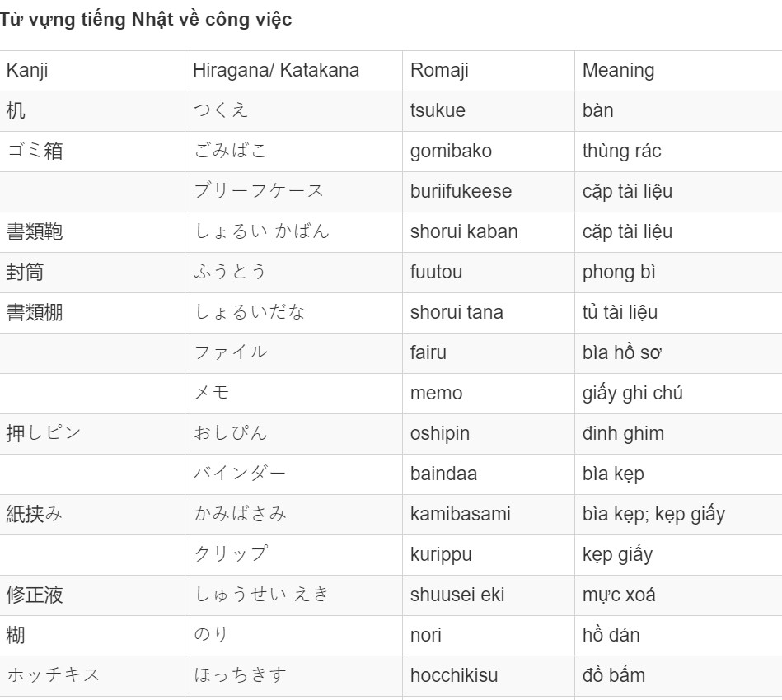
Task: Click the Romaji column header
Action: coord(489,71)
